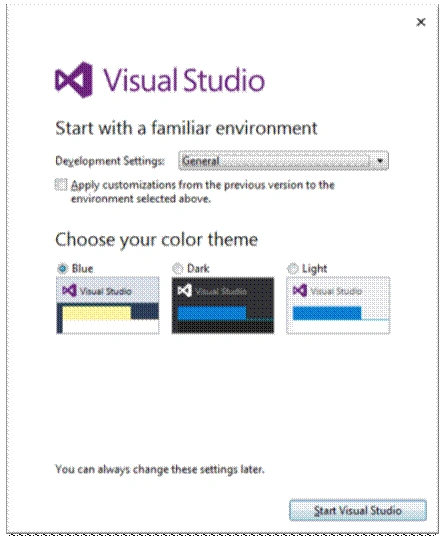Click the Blue theme preview thumbnail
445x543 pixels.
point(108,305)
